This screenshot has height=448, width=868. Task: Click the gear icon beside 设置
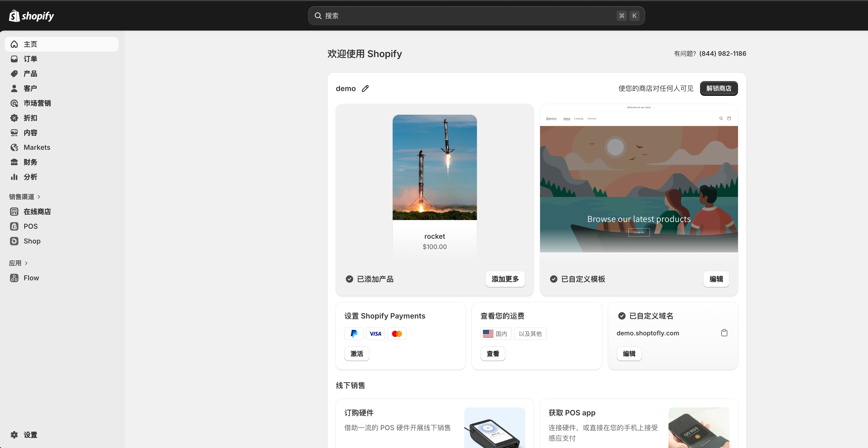[14, 435]
